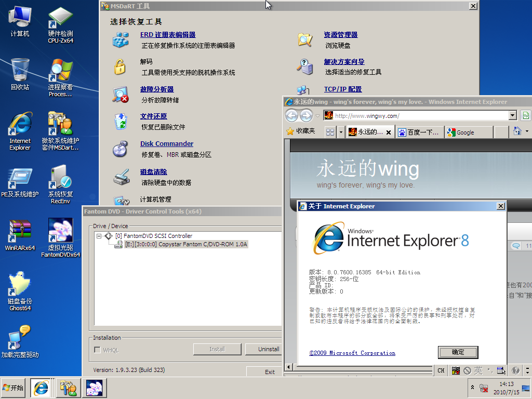Launch WinRARx64 desktop icon
The height and width of the screenshot is (399, 532).
(20, 235)
